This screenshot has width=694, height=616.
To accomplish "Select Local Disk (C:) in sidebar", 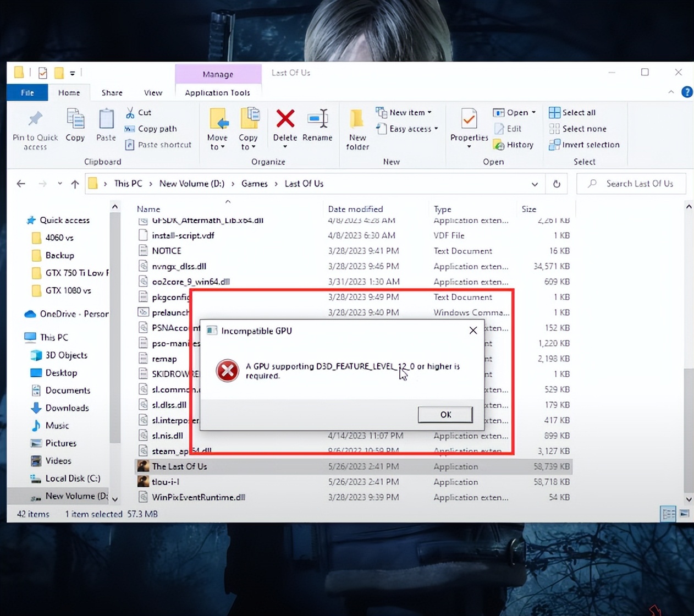I will coord(65,479).
